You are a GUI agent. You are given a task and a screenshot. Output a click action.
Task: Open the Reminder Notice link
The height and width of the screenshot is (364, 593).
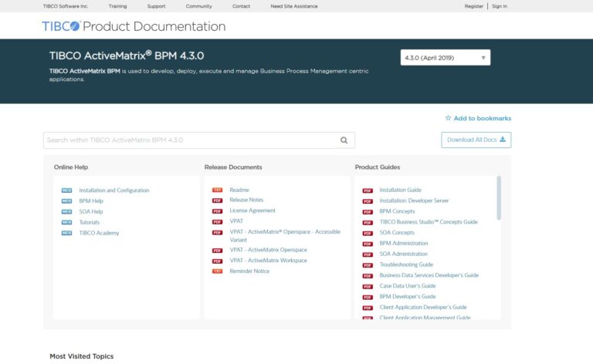click(x=249, y=271)
